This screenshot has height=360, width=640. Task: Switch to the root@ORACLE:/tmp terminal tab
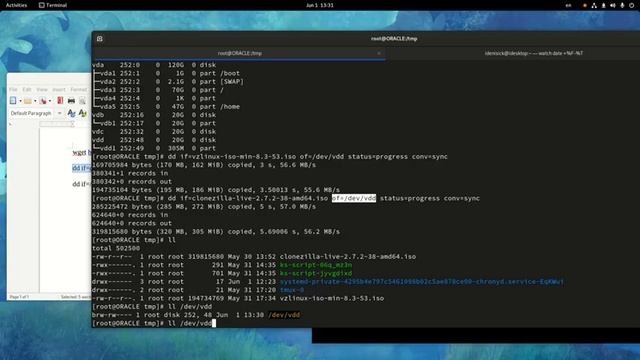pos(239,53)
